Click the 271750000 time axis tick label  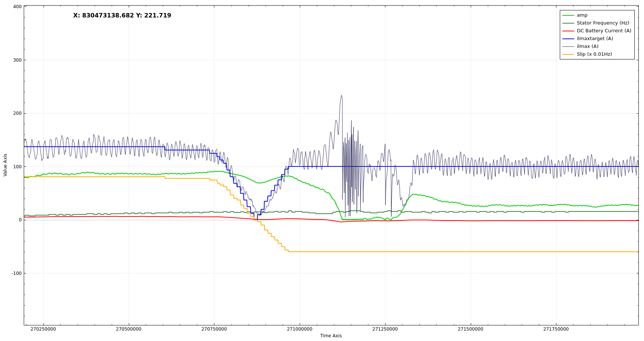(x=556, y=329)
